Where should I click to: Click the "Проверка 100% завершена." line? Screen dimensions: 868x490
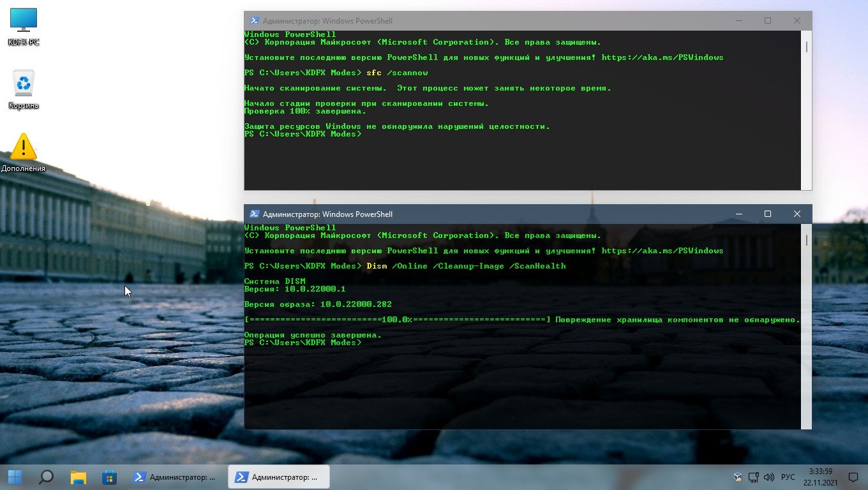tap(305, 111)
